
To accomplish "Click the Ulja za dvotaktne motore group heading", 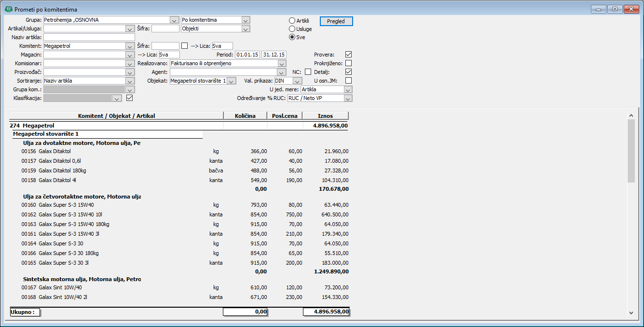I will pyautogui.click(x=82, y=143).
